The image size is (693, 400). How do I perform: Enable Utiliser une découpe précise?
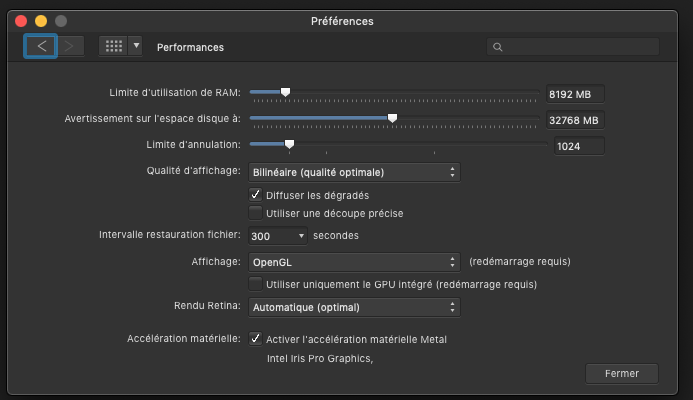point(255,213)
